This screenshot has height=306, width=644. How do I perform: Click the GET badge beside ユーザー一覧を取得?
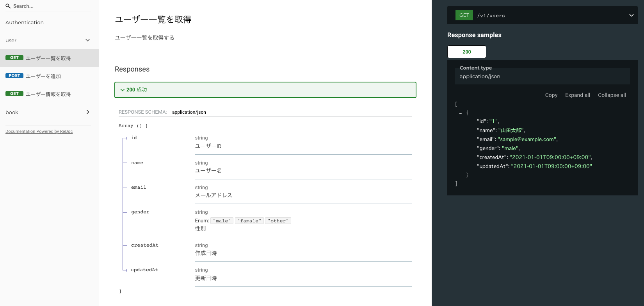coord(14,58)
